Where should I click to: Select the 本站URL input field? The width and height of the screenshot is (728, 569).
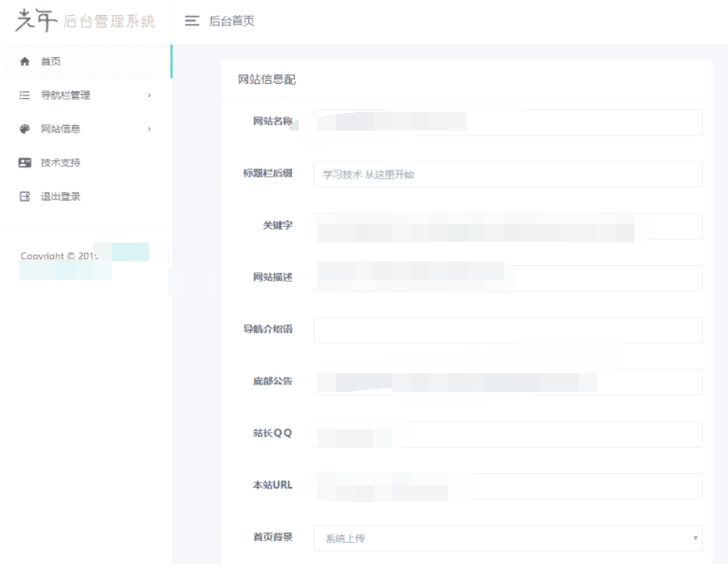click(x=507, y=486)
